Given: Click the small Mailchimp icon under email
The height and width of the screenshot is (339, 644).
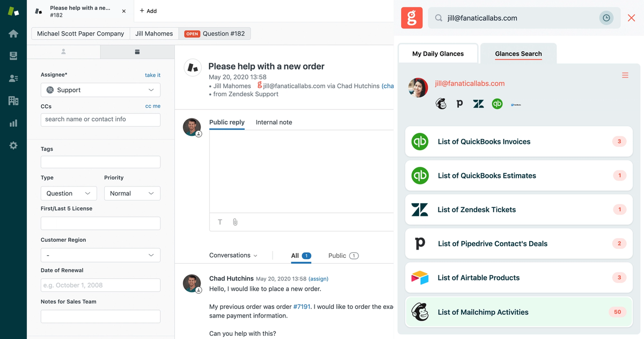Looking at the screenshot, I should pyautogui.click(x=441, y=104).
